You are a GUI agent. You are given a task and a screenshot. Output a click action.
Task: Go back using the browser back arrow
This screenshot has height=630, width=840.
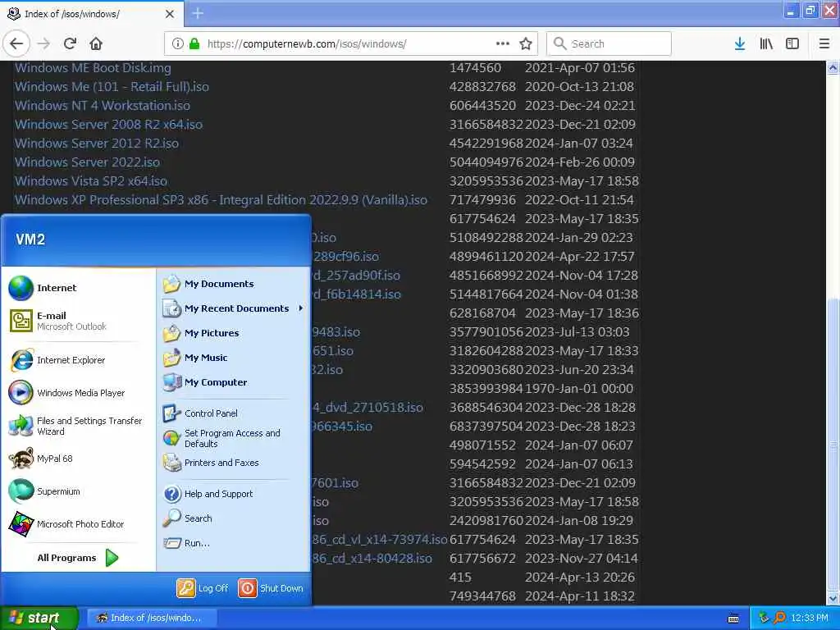tap(16, 43)
